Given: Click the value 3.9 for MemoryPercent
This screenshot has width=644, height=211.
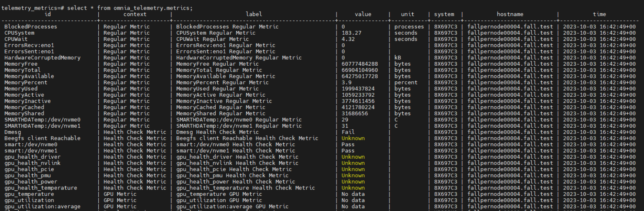Looking at the screenshot, I should 346,82.
